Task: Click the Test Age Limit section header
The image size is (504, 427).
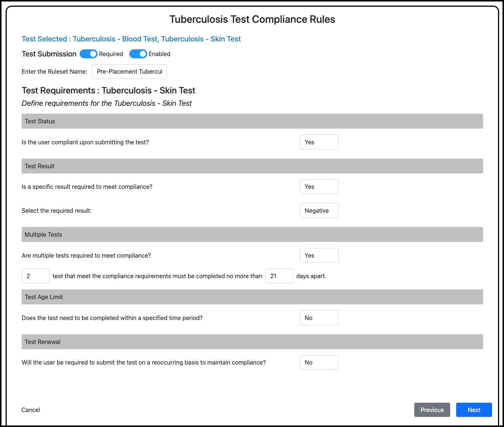Action: [44, 297]
